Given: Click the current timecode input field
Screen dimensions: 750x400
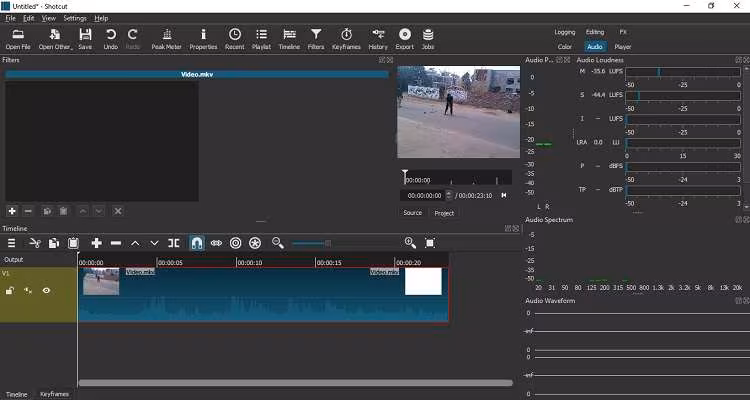Looking at the screenshot, I should 424,196.
